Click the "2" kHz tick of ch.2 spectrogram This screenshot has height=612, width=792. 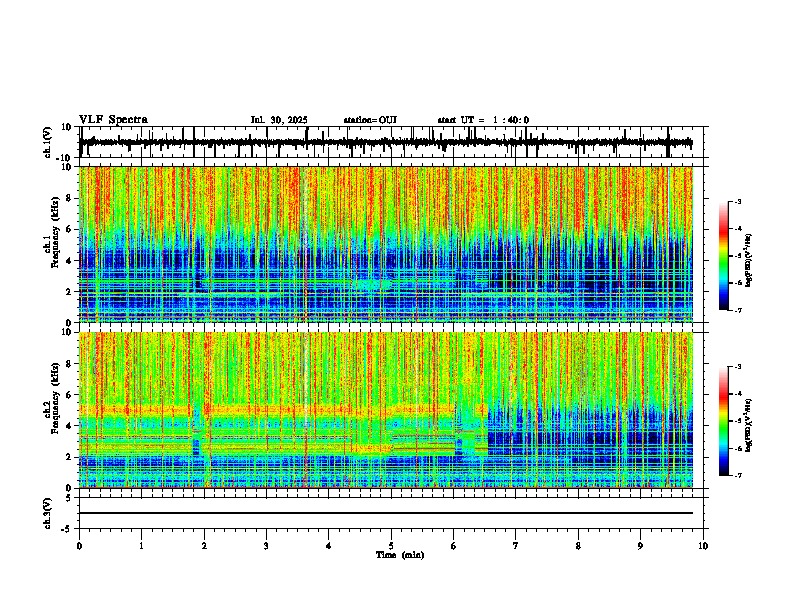[x=70, y=457]
